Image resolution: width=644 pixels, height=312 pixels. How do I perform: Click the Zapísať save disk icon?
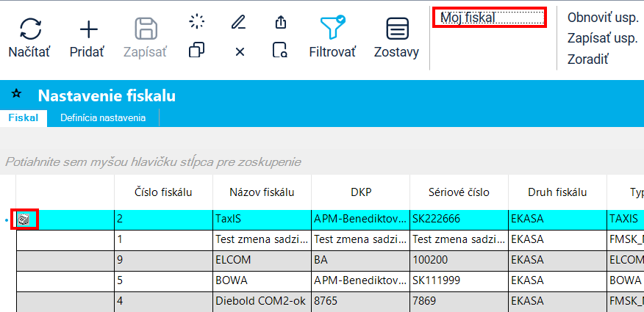point(146,29)
